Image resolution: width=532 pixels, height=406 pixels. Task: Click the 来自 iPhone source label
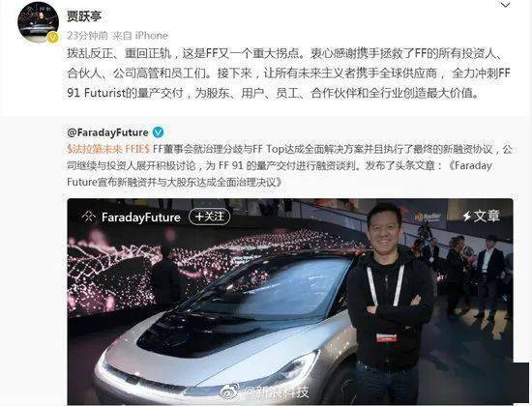click(x=140, y=36)
